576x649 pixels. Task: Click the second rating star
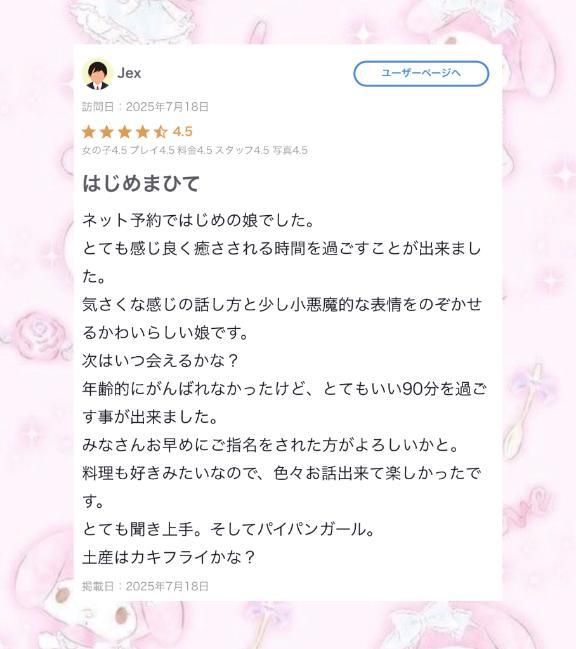pos(107,132)
